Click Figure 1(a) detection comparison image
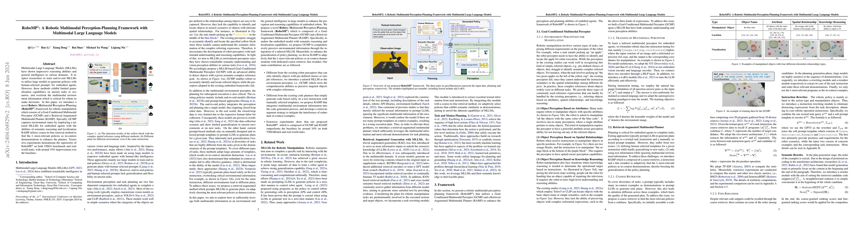This screenshot has height=225, width=868. [x=120, y=78]
